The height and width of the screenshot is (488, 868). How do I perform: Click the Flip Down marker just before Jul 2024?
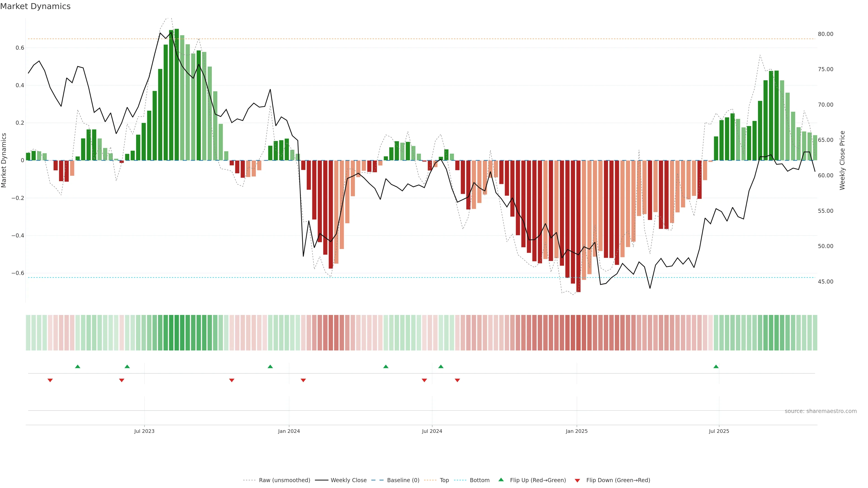[x=424, y=380]
